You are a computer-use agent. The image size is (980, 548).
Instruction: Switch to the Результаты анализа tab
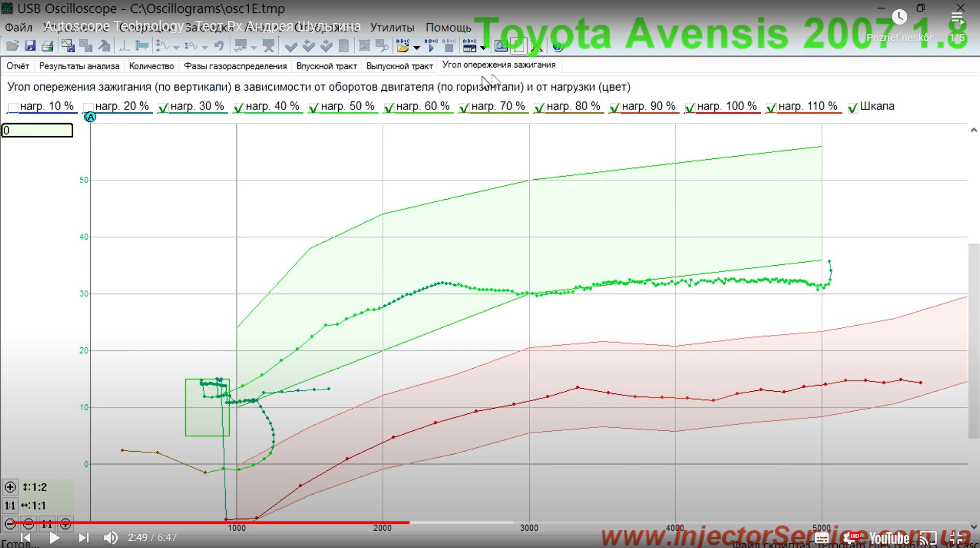coord(79,66)
